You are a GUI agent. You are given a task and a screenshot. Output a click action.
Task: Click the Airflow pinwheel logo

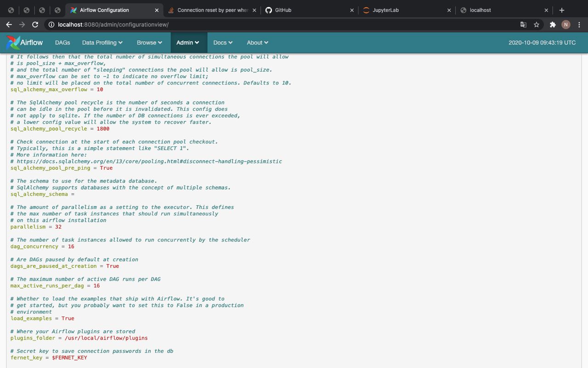coord(13,42)
